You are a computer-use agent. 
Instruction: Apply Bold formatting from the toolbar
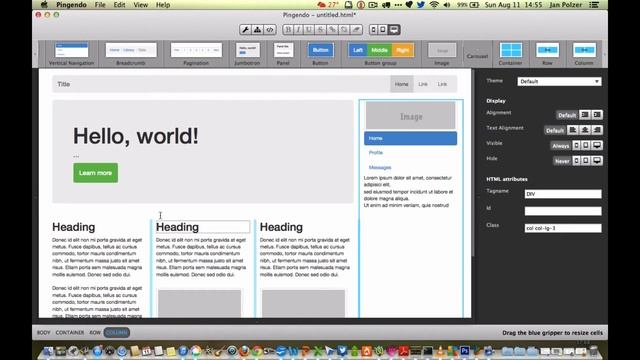[x=288, y=29]
